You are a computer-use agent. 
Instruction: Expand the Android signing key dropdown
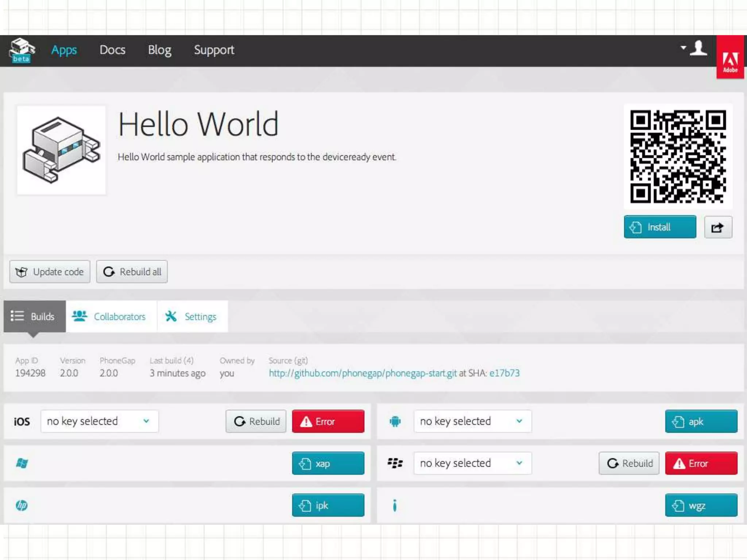(472, 421)
